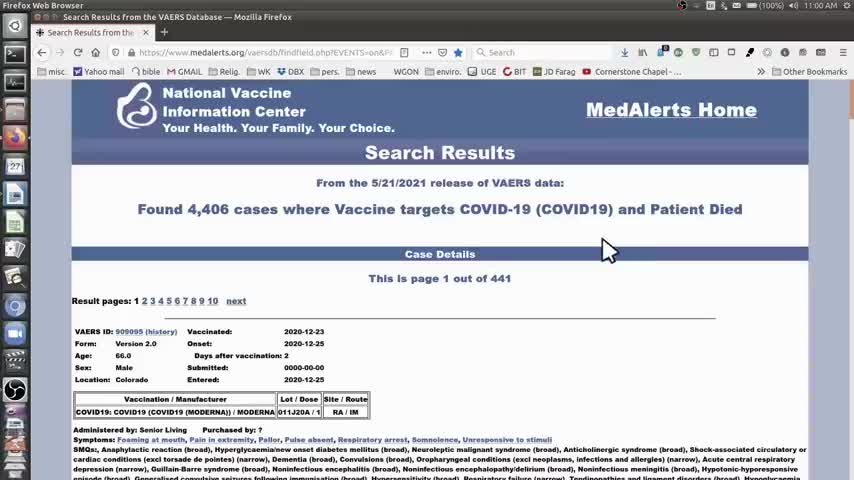This screenshot has width=854, height=480.
Task: Launch OBS Studio from the dock
Action: pos(15,390)
